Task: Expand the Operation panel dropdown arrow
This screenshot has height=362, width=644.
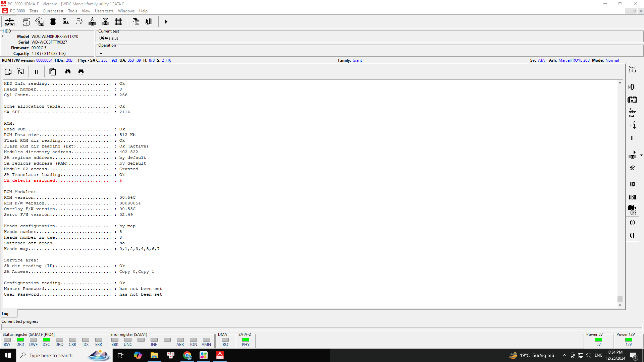Action: coord(101,54)
